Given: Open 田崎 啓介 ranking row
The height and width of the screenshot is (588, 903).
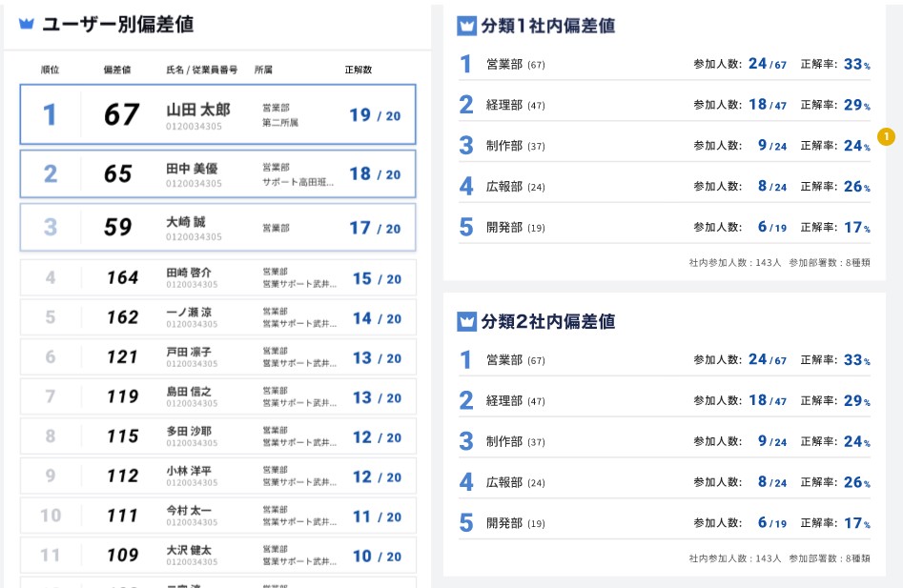Looking at the screenshot, I should pos(217,278).
